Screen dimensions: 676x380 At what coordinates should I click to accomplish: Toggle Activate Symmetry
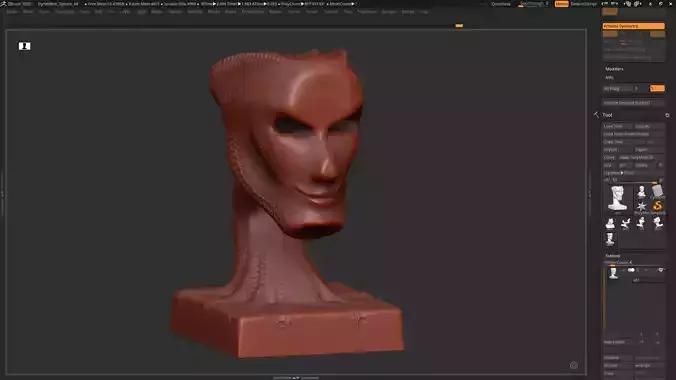pos(633,26)
